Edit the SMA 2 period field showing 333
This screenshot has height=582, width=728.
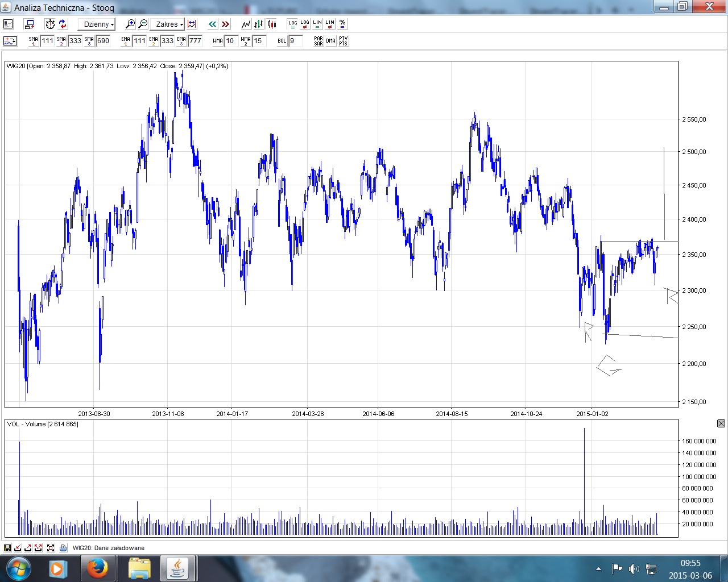click(x=75, y=41)
